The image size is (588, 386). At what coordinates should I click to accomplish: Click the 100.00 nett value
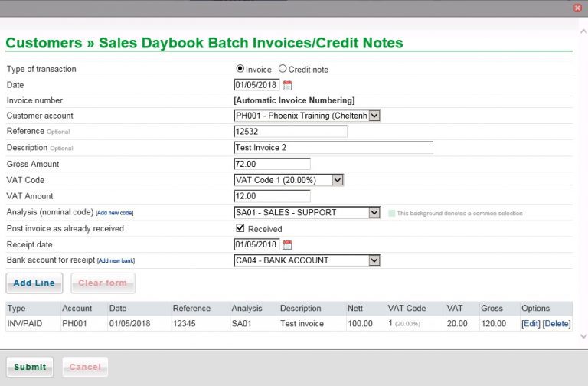(360, 323)
